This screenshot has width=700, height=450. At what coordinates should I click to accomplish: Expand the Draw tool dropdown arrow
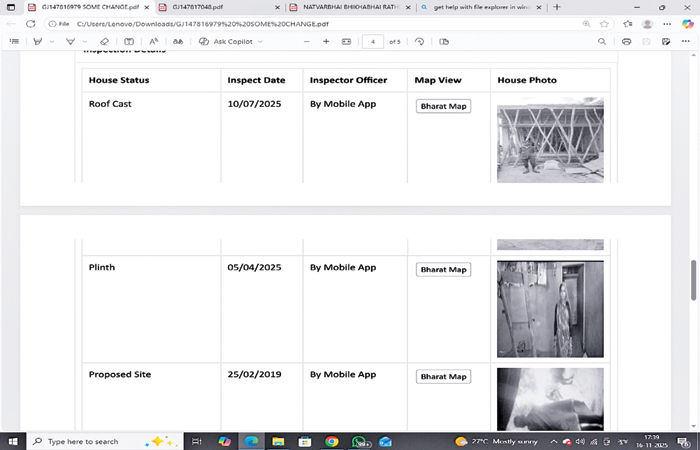click(x=84, y=42)
